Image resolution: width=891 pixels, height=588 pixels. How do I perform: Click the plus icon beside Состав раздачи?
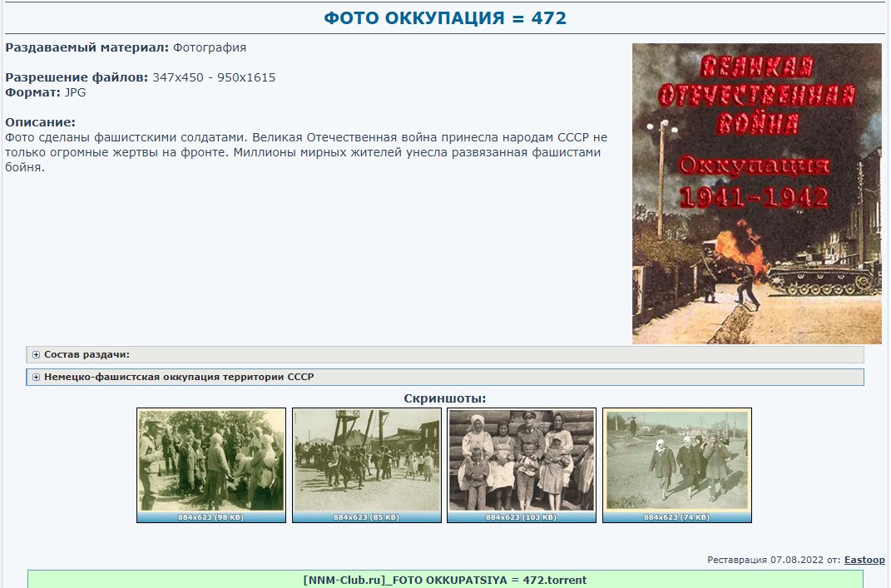[37, 355]
